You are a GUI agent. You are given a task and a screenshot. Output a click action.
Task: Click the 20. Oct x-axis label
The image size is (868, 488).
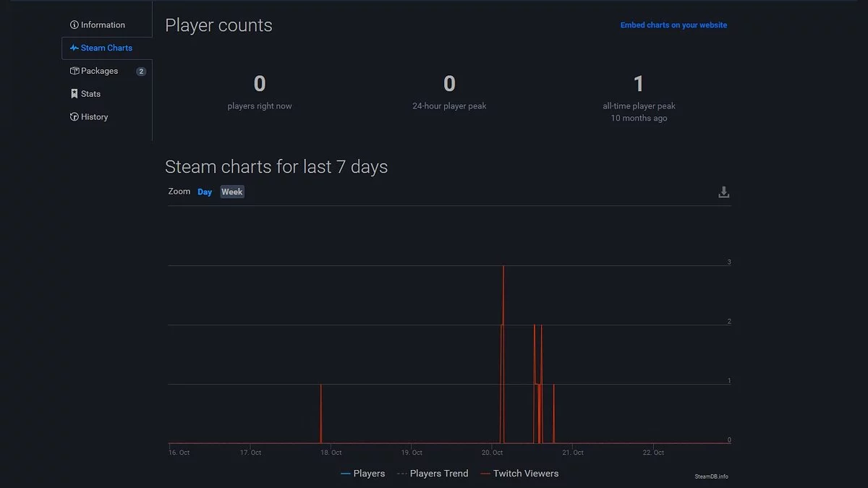point(492,453)
